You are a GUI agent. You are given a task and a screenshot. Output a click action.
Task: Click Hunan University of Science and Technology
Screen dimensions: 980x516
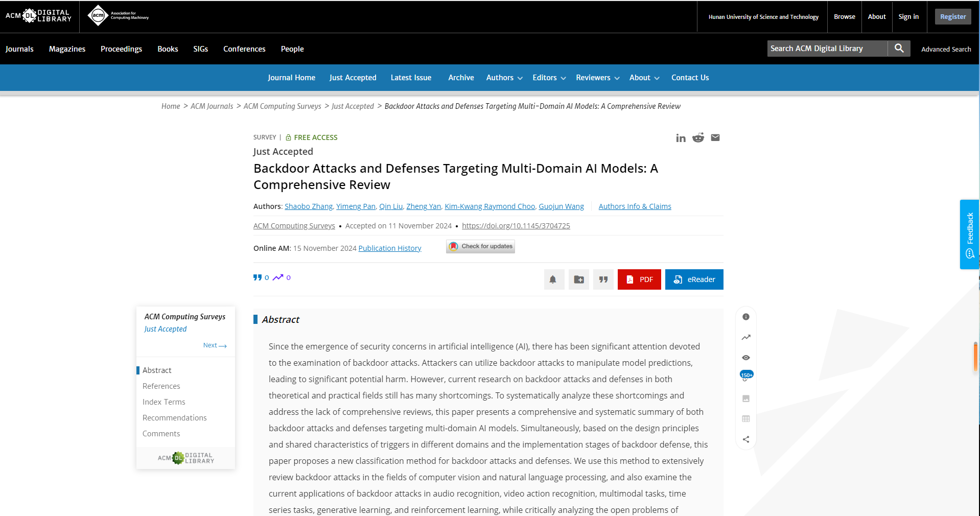(x=763, y=17)
